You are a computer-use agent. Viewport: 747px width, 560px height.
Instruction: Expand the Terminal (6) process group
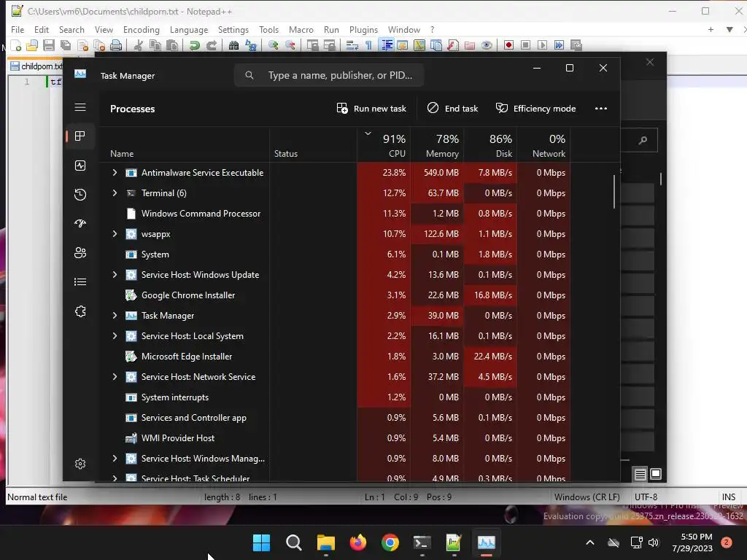point(115,192)
